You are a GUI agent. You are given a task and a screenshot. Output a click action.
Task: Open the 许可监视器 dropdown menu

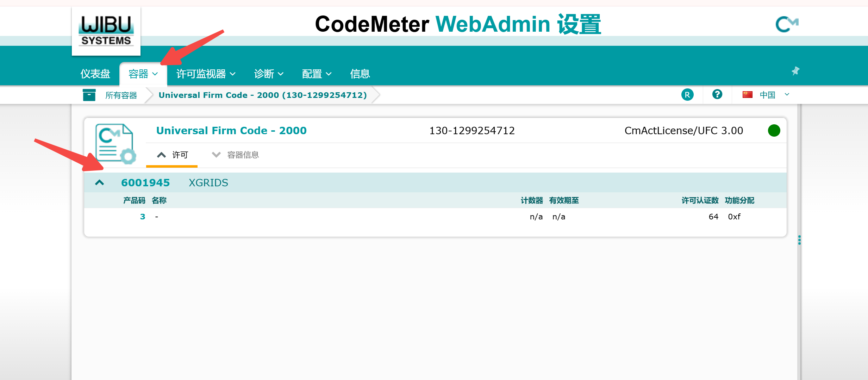(x=206, y=74)
